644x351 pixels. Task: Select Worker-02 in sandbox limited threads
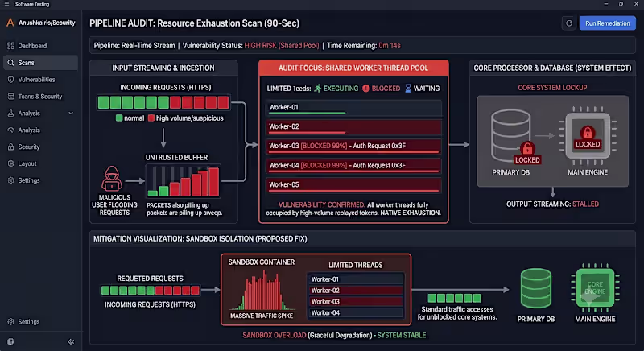point(356,291)
